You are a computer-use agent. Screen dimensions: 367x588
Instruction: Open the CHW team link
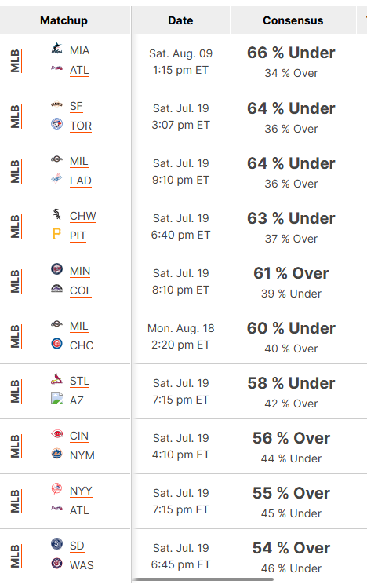(x=83, y=217)
